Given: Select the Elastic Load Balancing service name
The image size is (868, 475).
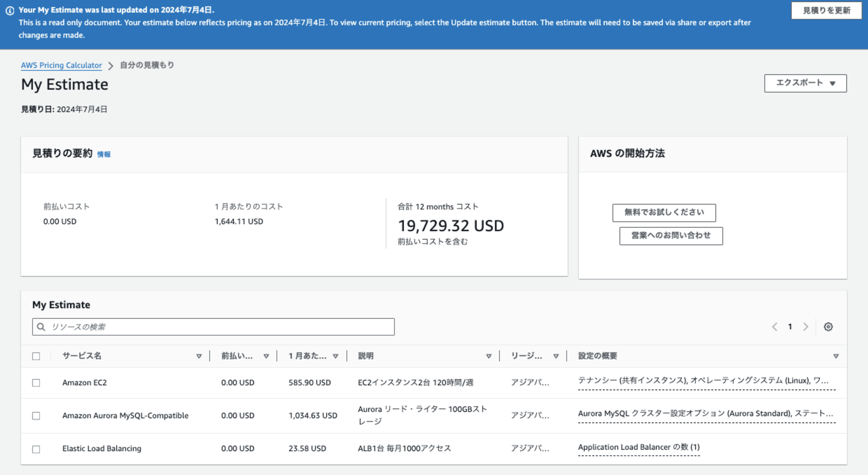Looking at the screenshot, I should [102, 449].
